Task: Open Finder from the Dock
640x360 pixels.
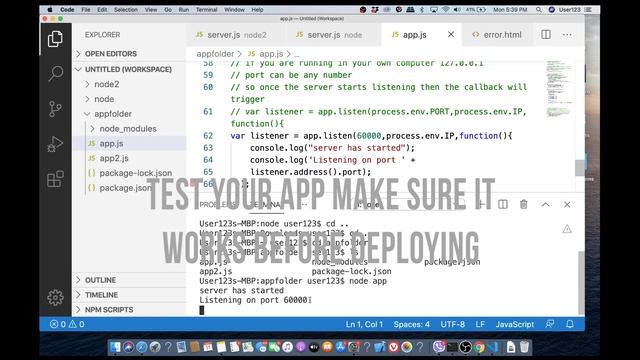Action: (115, 347)
